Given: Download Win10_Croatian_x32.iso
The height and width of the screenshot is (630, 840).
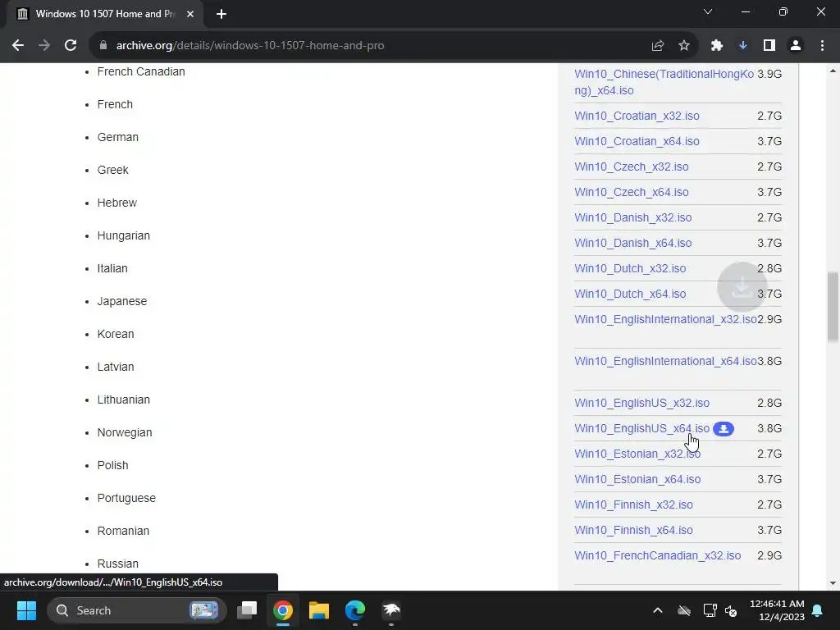Looking at the screenshot, I should pos(637,116).
